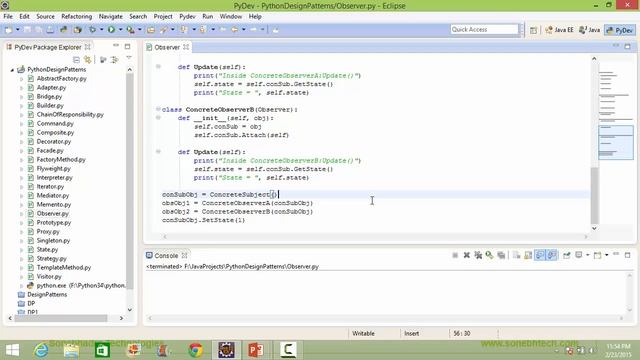The width and height of the screenshot is (640, 360).
Task: Click the Quick Access search field
Action: [484, 29]
